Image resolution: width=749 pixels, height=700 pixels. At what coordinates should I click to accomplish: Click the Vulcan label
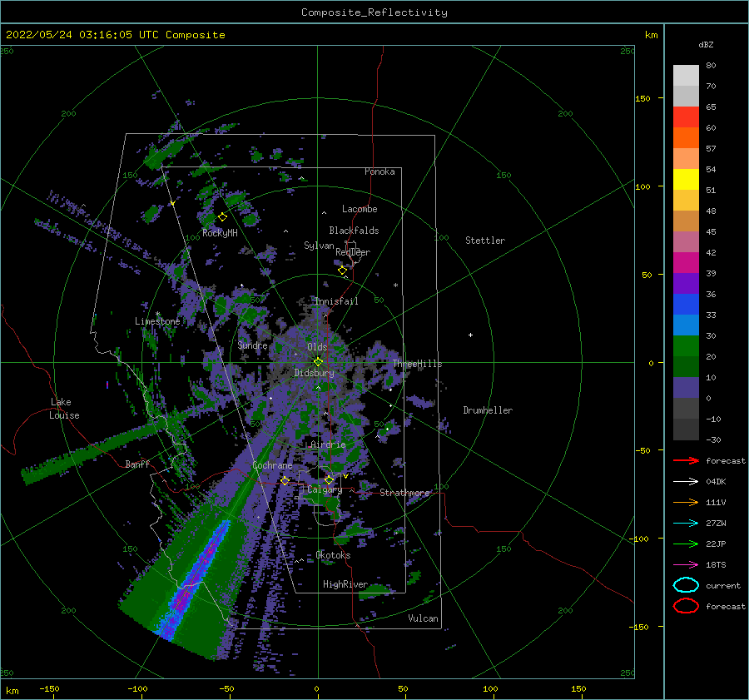tap(424, 618)
